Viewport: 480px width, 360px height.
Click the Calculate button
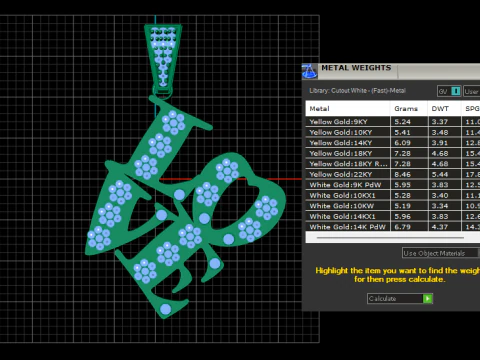pyautogui.click(x=400, y=298)
